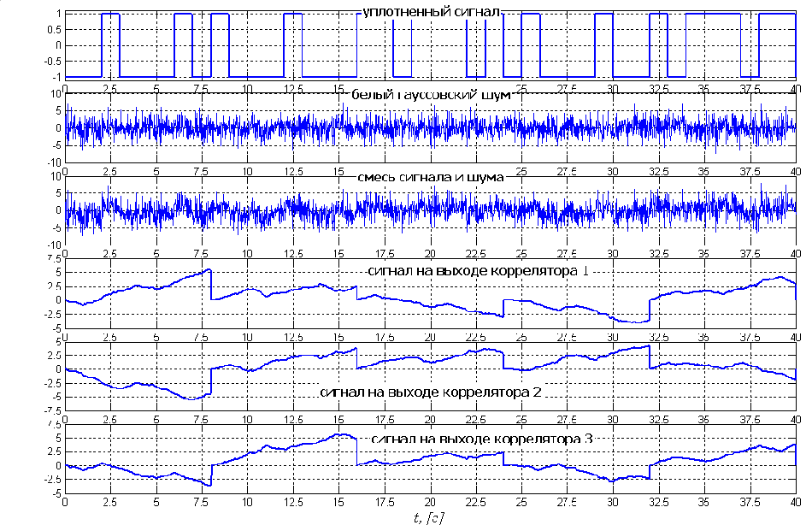Screen dimensions: 812x525
Task: Select the '40' x-tick of the bottom plot
Action: (795, 502)
